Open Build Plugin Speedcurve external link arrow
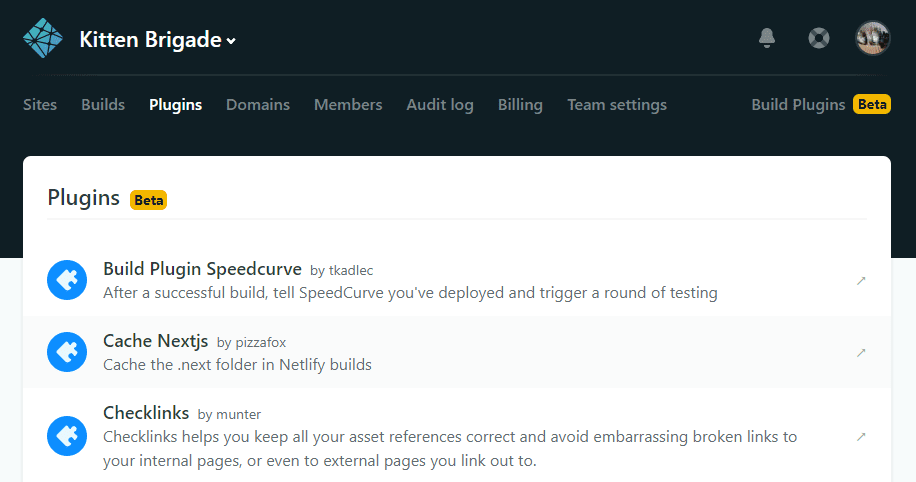This screenshot has height=482, width=916. pos(861,281)
